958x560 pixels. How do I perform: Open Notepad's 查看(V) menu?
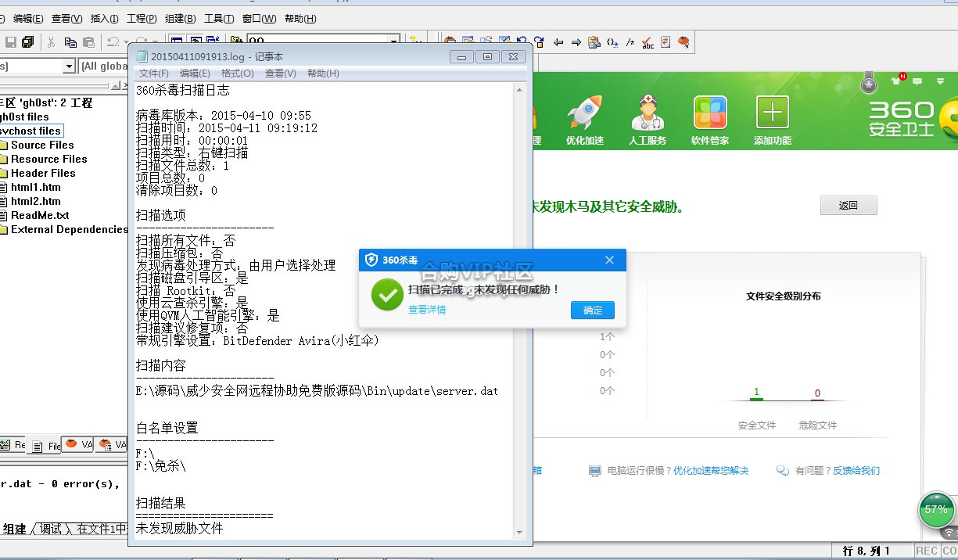click(x=281, y=74)
